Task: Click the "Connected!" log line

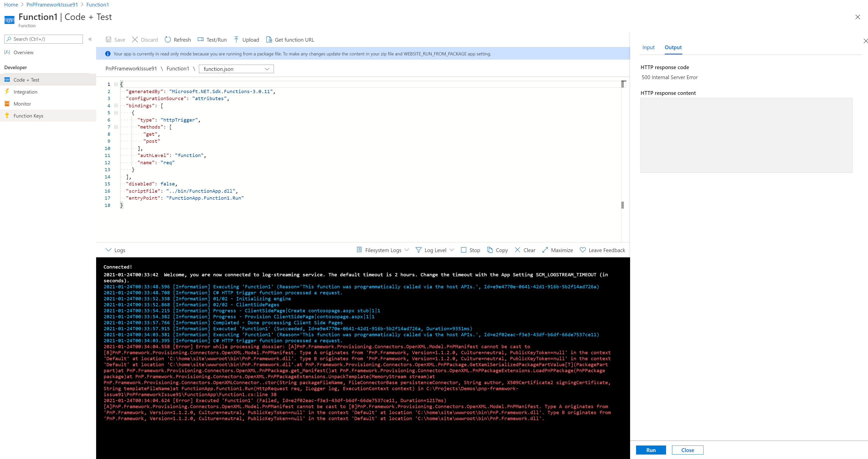Action: (x=118, y=267)
